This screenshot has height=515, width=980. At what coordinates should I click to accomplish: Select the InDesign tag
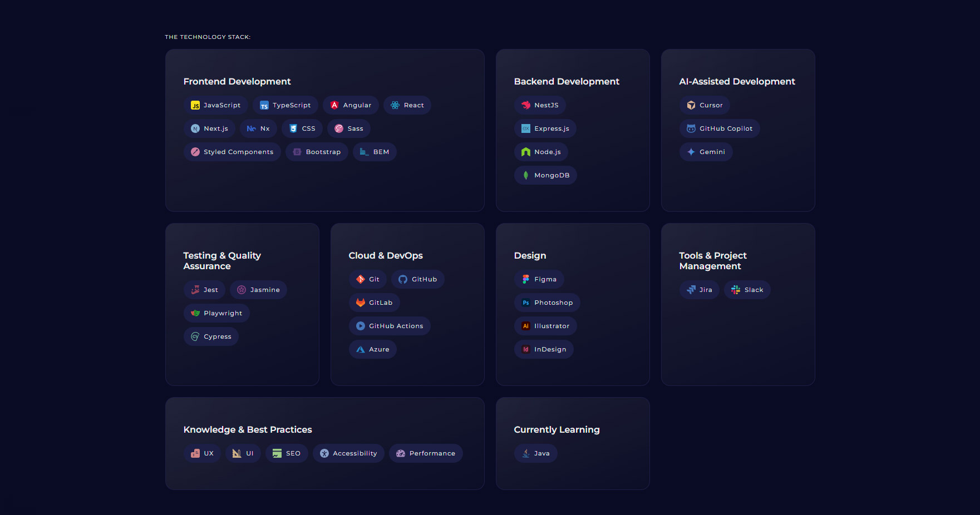coord(544,349)
